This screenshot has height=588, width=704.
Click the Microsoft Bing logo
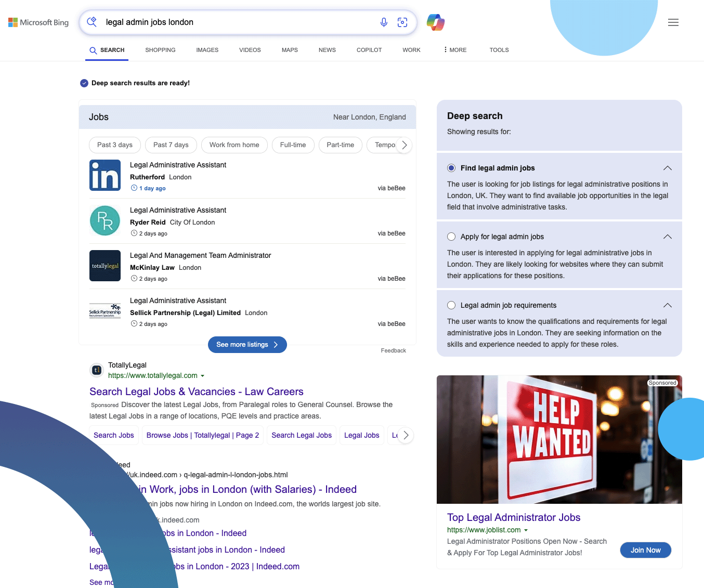click(x=38, y=22)
